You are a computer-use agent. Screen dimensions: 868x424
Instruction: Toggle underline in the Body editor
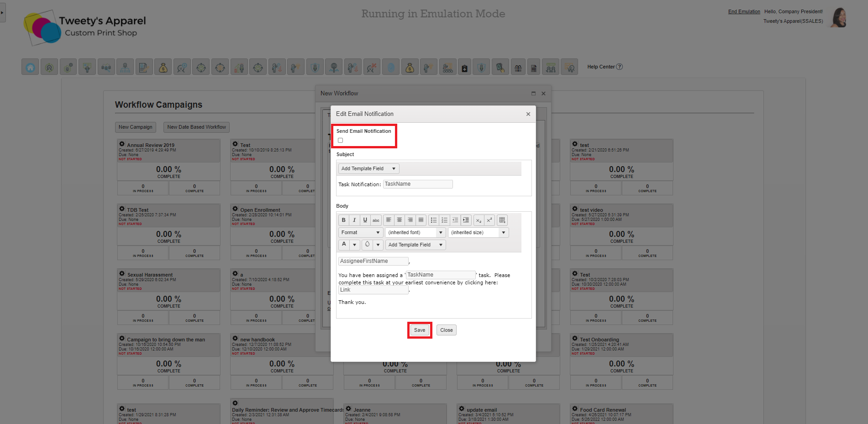pyautogui.click(x=365, y=220)
